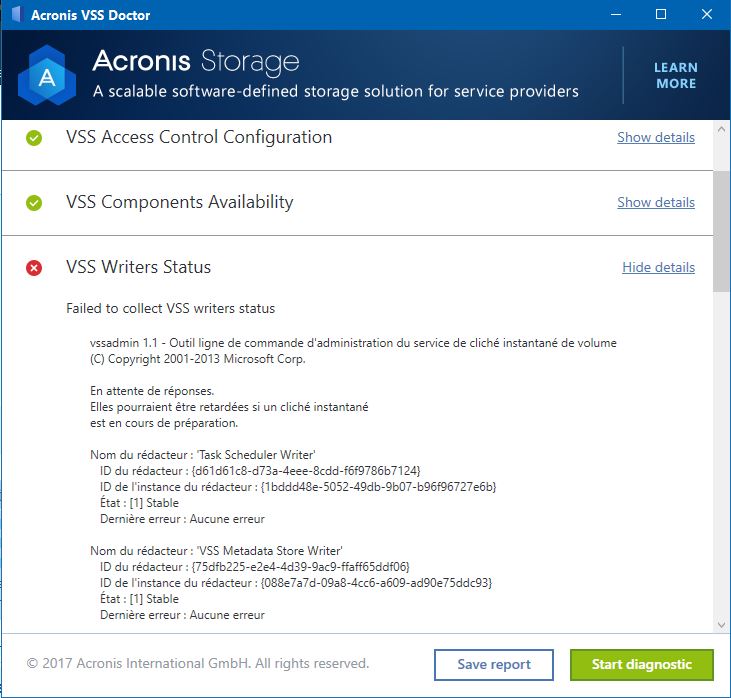The height and width of the screenshot is (698, 731).
Task: Click the Acronis logo icon in banner
Action: coord(46,77)
